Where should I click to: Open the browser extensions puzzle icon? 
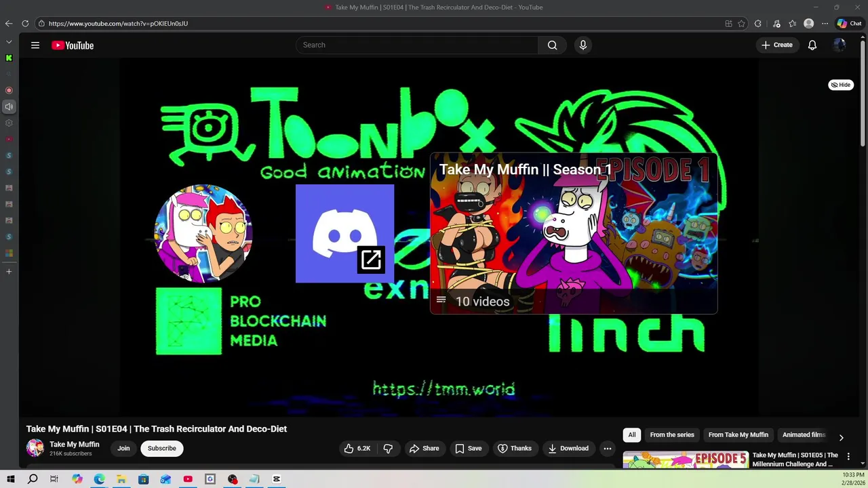[x=758, y=24]
